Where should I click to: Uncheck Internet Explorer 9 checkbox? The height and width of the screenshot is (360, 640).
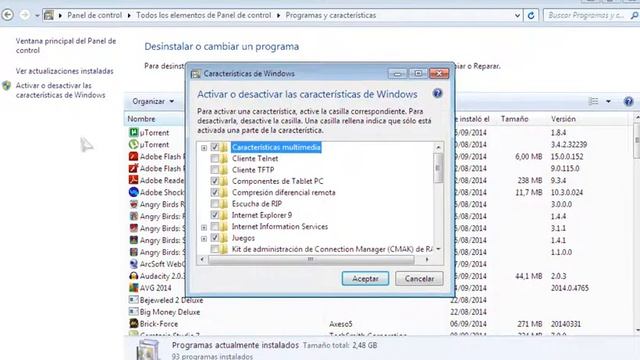pos(215,215)
